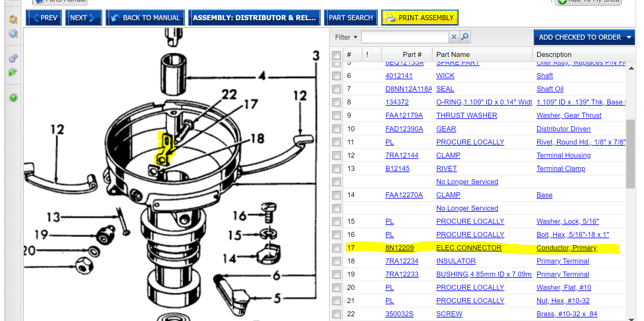Run filter search with magnifier icon

[x=465, y=37]
